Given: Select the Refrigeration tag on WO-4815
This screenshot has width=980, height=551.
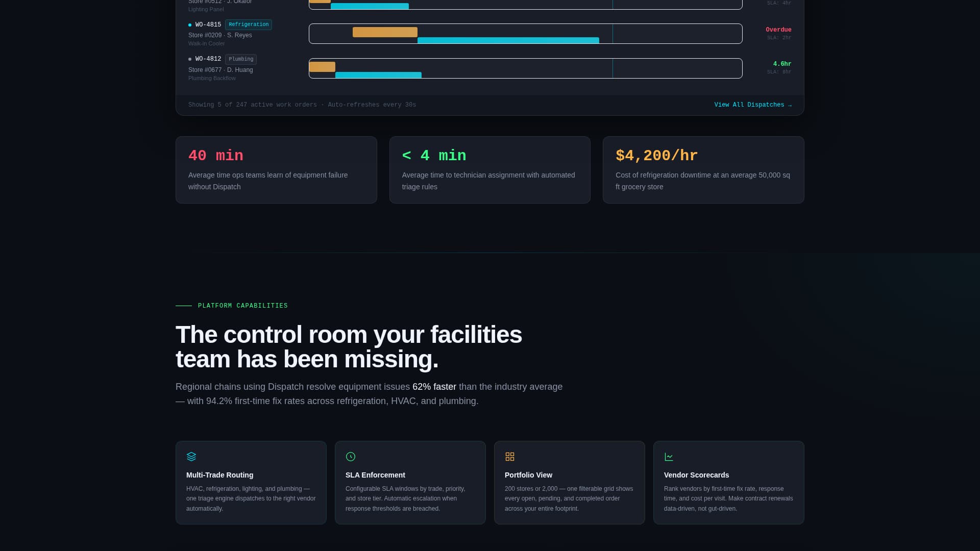Looking at the screenshot, I should tap(249, 24).
